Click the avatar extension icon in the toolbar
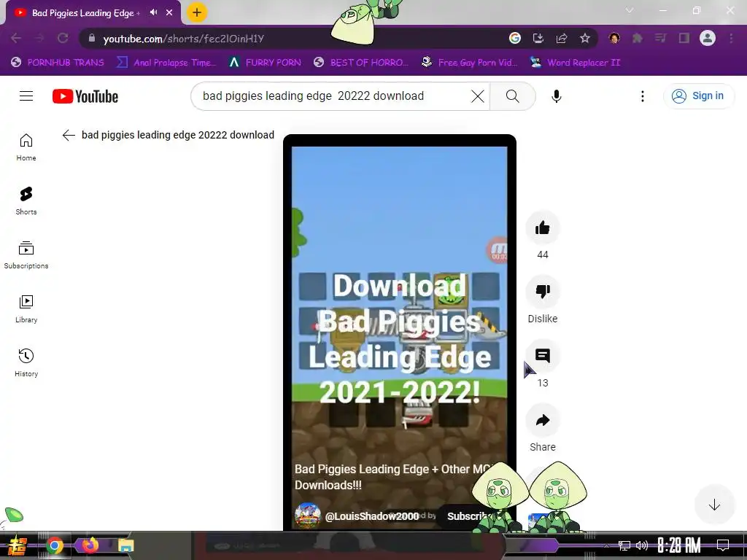 [x=614, y=38]
